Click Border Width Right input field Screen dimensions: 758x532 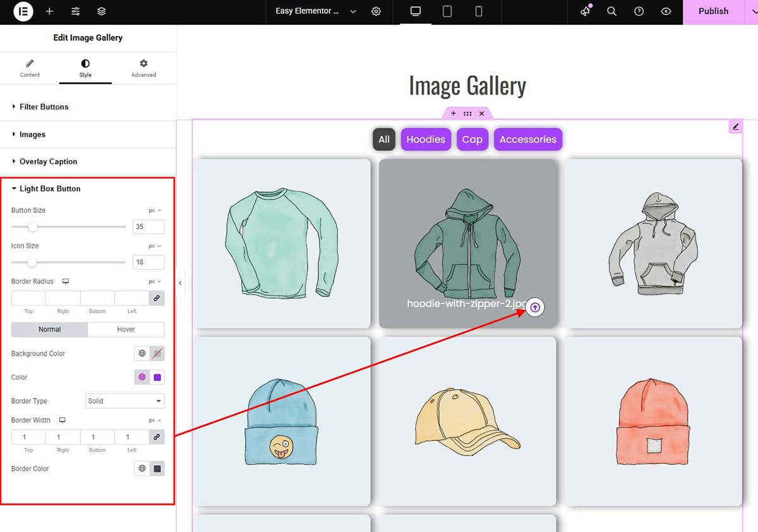pyautogui.click(x=63, y=437)
